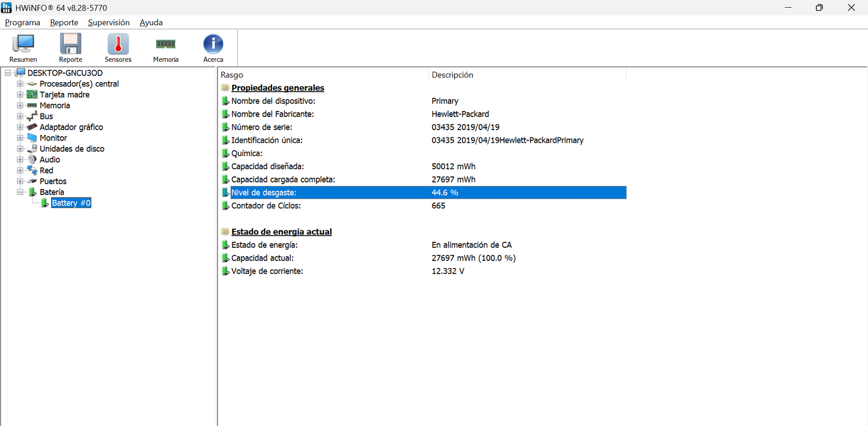Collapse the Batería tree node
868x426 pixels.
click(x=20, y=192)
